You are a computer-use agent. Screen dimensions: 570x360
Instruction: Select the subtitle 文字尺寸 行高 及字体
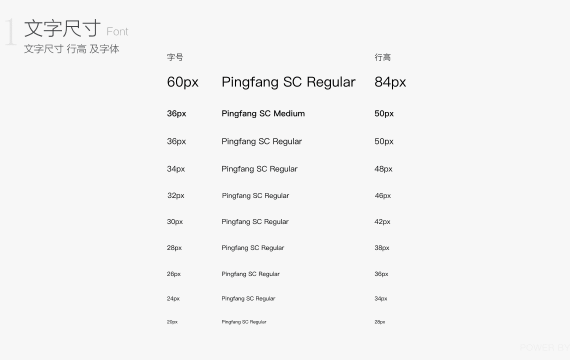coord(72,49)
